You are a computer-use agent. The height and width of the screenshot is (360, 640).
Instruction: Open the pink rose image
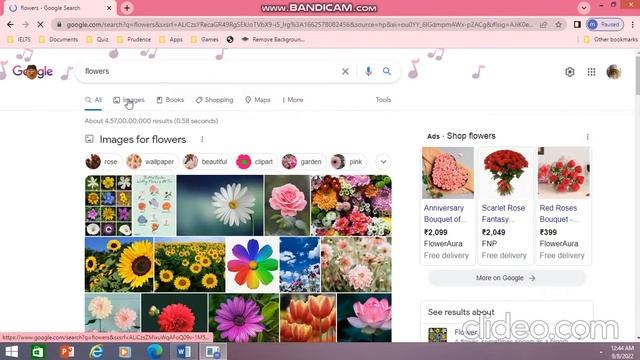(x=287, y=205)
